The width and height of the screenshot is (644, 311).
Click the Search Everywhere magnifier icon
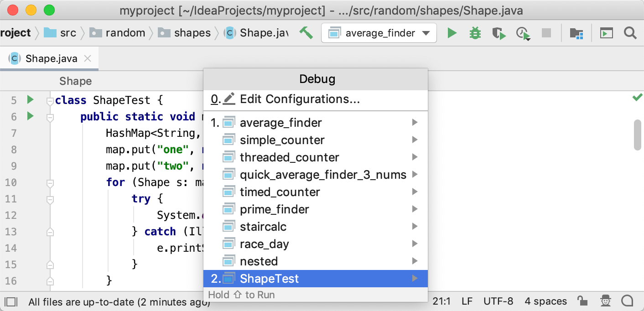pyautogui.click(x=630, y=33)
